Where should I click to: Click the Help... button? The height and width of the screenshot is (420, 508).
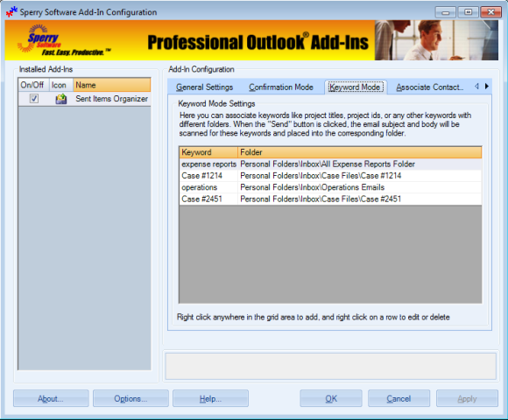(x=210, y=398)
